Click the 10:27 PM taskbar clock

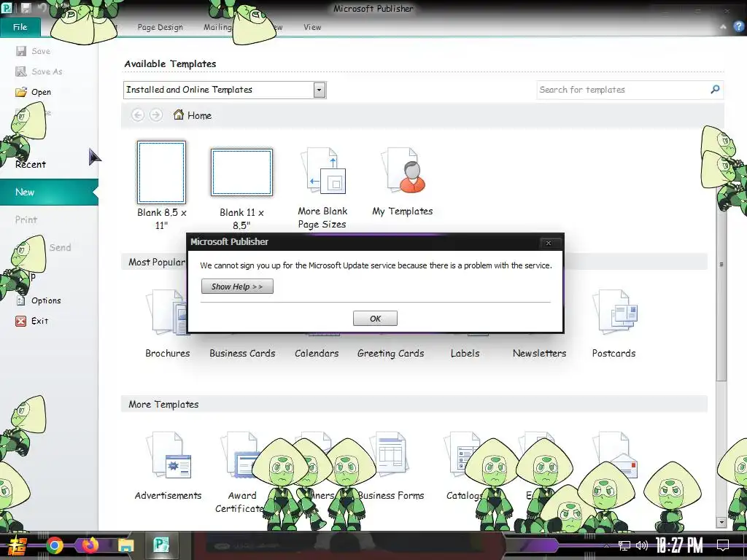coord(679,545)
